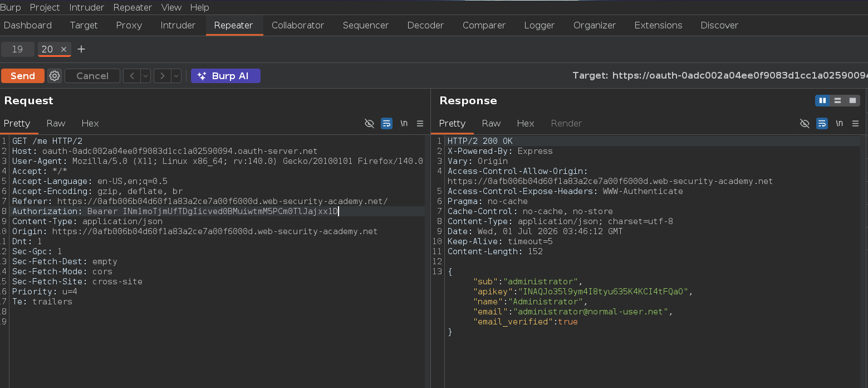This screenshot has width=868, height=388.
Task: Switch to the Discover tab
Action: [x=719, y=25]
